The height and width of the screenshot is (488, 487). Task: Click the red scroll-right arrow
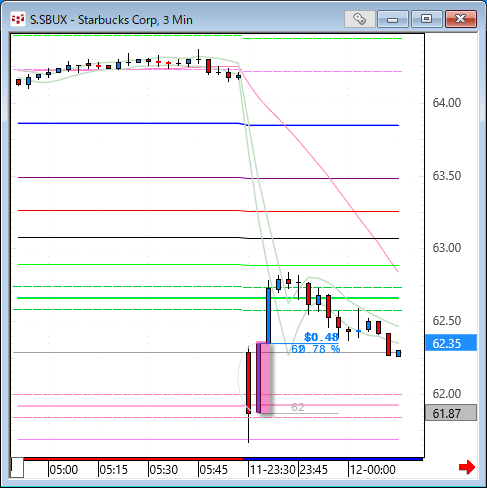click(x=466, y=467)
